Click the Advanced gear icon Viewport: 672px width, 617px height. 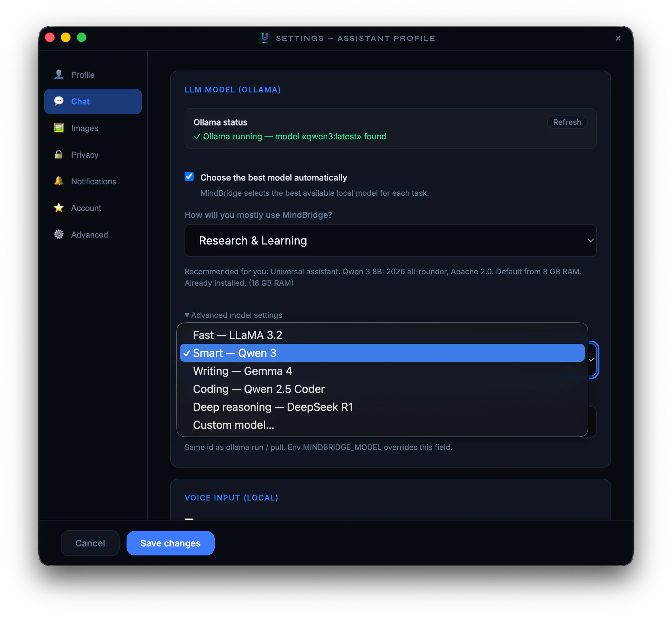59,234
